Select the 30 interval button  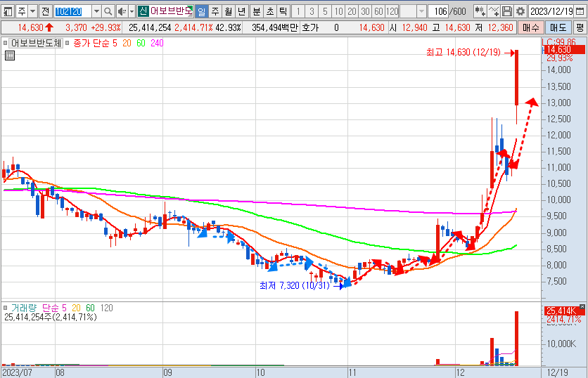365,12
